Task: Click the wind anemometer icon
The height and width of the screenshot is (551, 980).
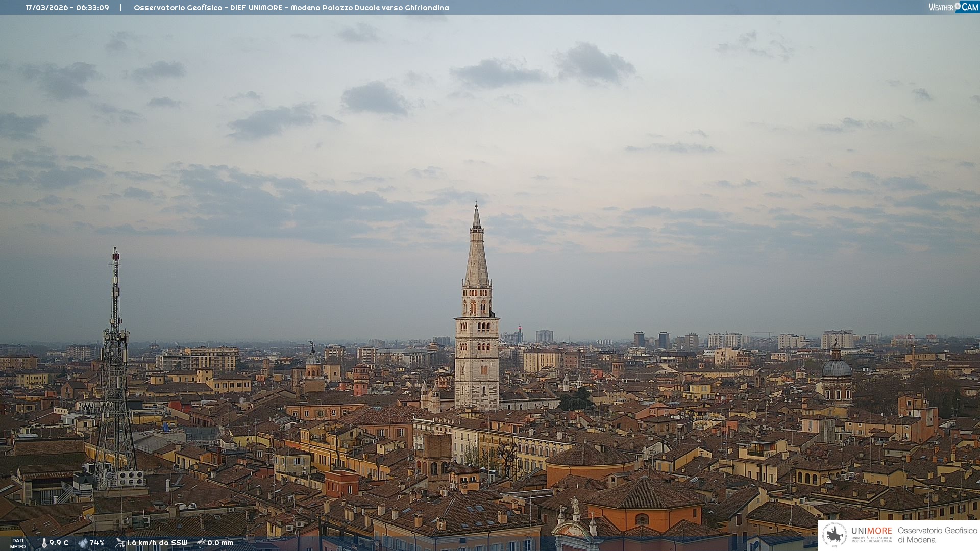Action: click(120, 543)
